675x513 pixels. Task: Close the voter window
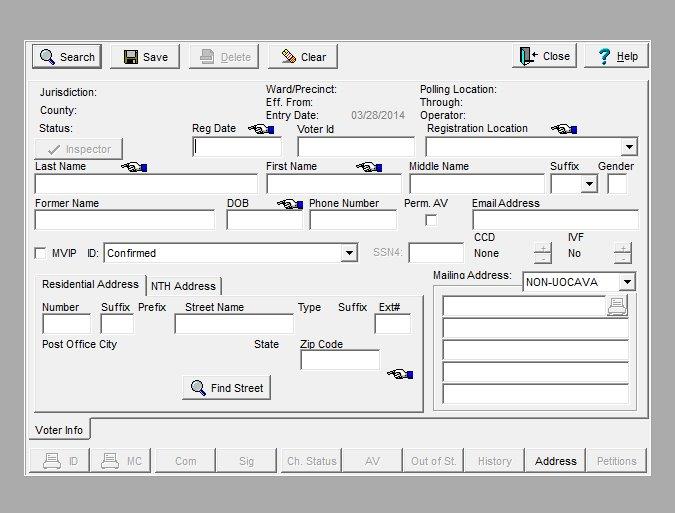(545, 56)
